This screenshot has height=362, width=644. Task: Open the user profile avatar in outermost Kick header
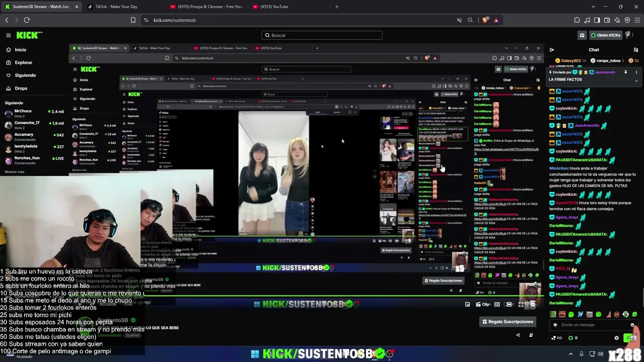628,35
